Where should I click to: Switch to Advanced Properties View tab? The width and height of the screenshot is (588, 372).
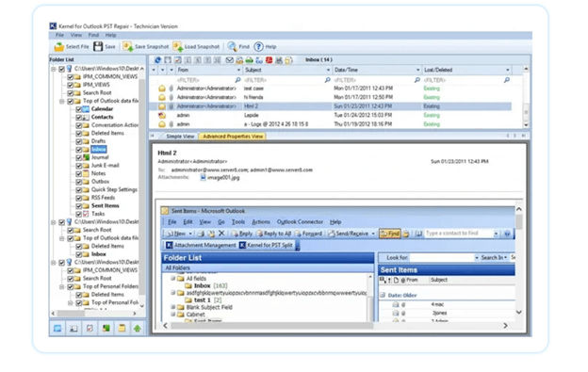[x=233, y=137]
